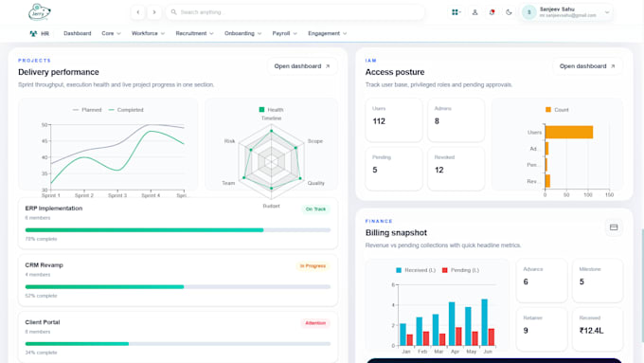Toggle the Count legend in access chart
The image size is (644, 363).
(x=557, y=110)
